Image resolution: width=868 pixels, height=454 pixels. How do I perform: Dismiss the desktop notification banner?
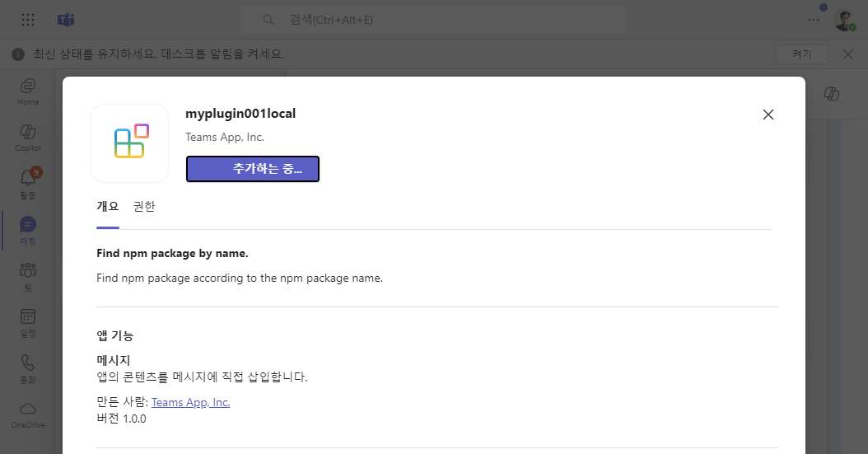tap(848, 54)
